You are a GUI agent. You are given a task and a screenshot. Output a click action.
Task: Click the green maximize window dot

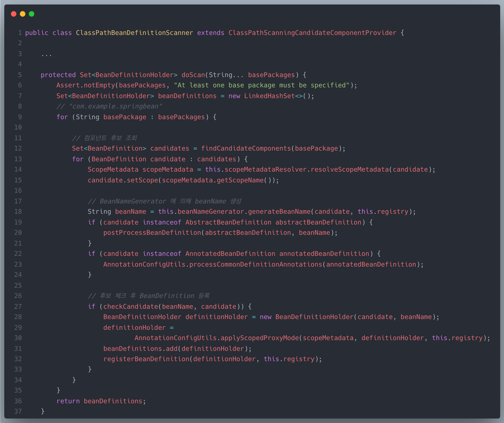(31, 14)
